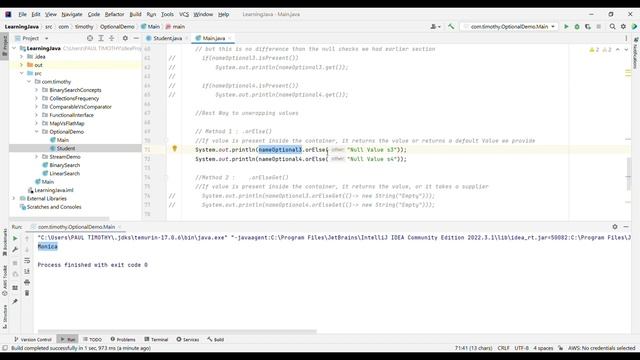
Task: Collapse the LearningJava root node
Action: click(14, 48)
